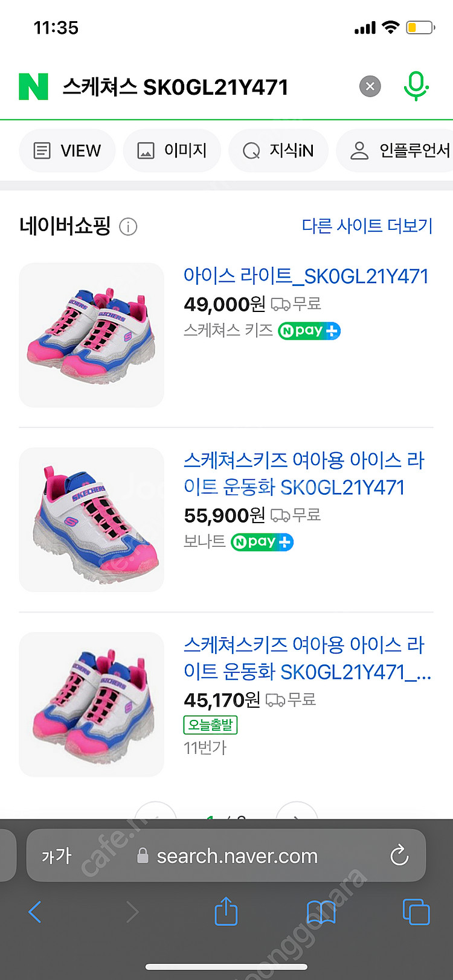Open the 가가 text size menu
The height and width of the screenshot is (980, 453).
(x=56, y=856)
